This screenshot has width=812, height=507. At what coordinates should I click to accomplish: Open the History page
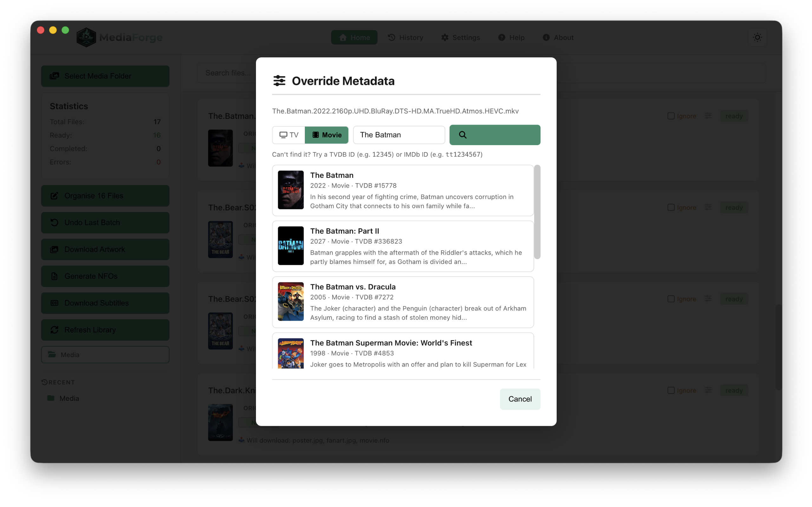pyautogui.click(x=405, y=37)
